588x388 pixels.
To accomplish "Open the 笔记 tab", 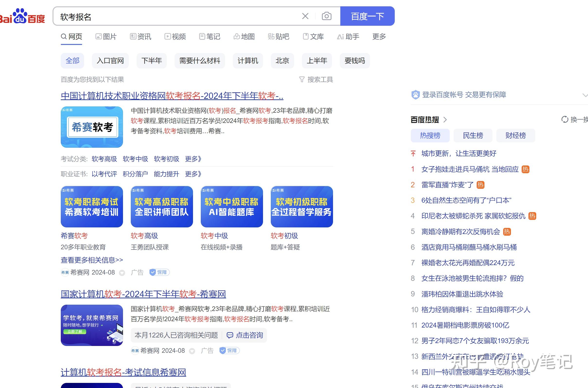I will (210, 37).
